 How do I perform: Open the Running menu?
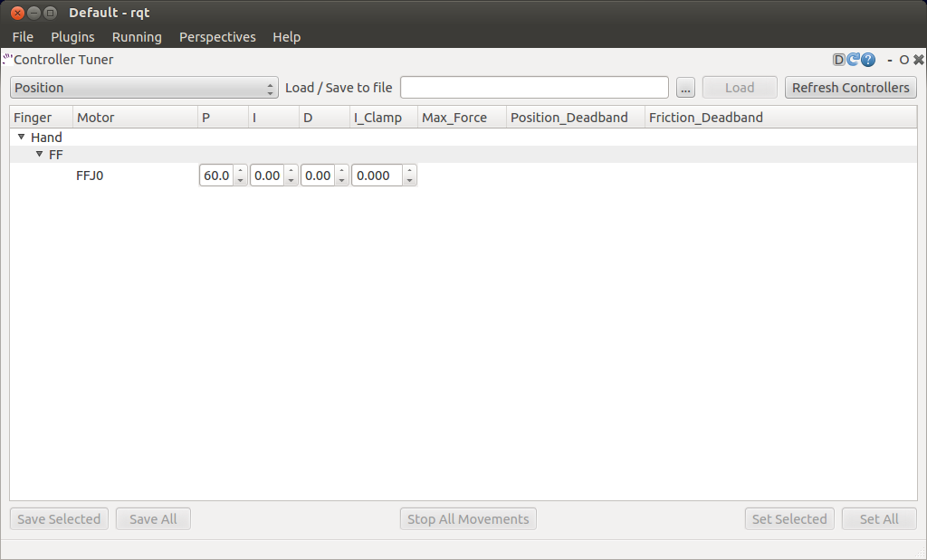coord(137,37)
